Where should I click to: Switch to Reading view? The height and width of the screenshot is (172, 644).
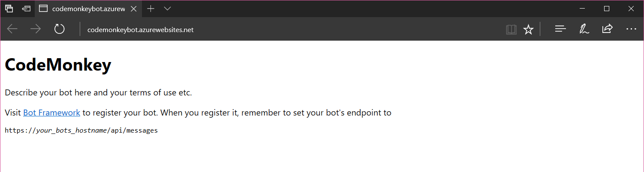[511, 29]
